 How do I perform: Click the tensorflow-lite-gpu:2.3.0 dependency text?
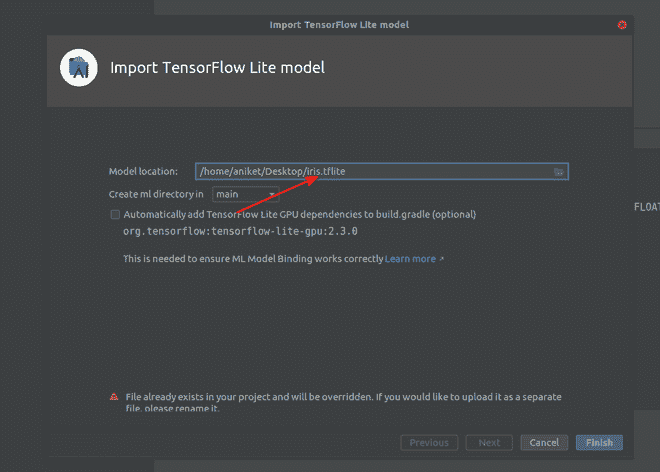pos(240,231)
